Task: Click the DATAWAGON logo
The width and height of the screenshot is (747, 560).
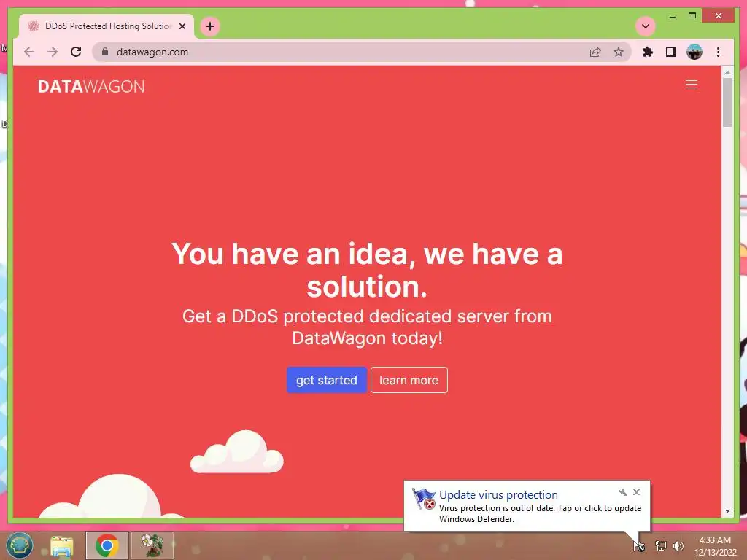Action: [x=91, y=86]
